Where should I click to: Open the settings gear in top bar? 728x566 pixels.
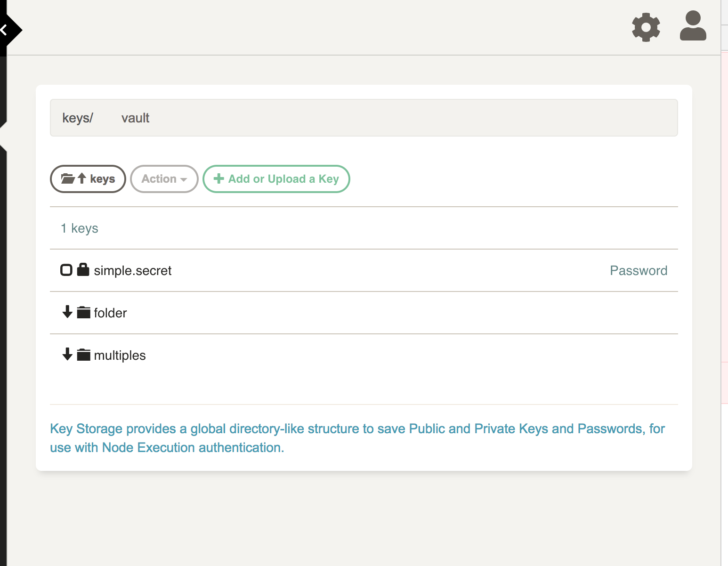point(646,27)
